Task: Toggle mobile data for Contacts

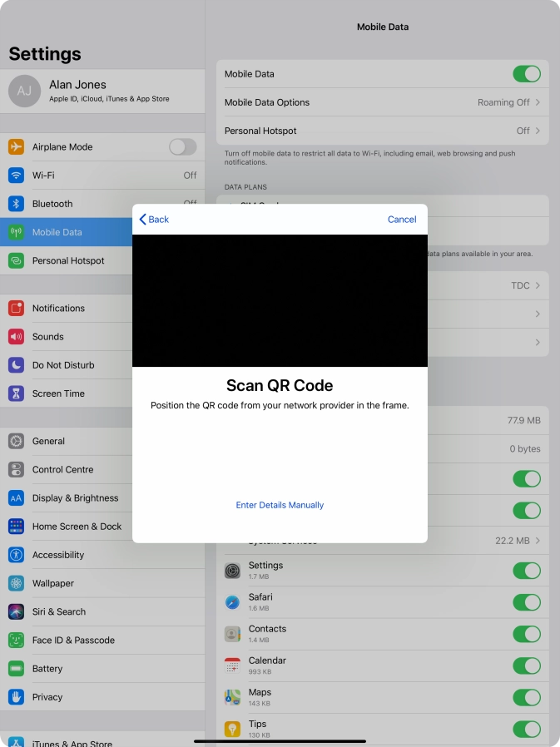Action: tap(527, 634)
